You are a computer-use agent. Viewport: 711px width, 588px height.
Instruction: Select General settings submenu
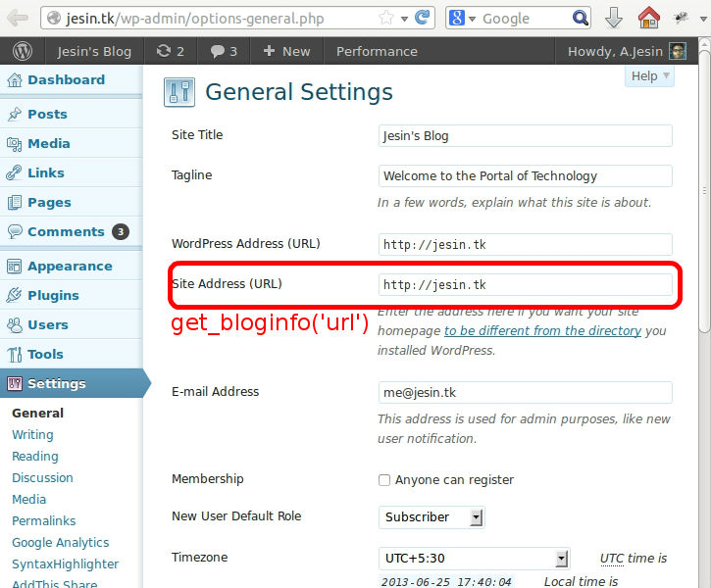pos(37,414)
